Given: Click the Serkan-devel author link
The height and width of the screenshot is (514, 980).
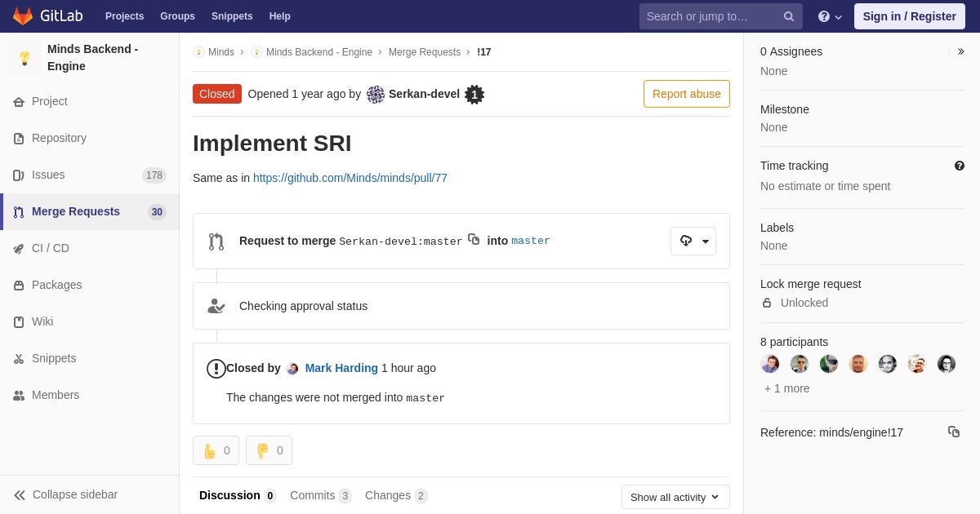Looking at the screenshot, I should click(424, 94).
